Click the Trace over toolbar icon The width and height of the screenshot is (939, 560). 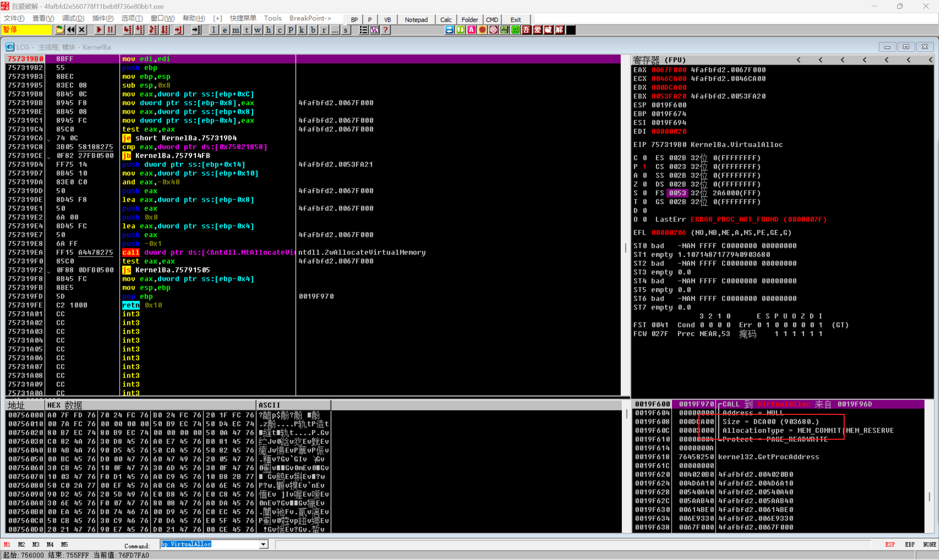click(x=165, y=30)
